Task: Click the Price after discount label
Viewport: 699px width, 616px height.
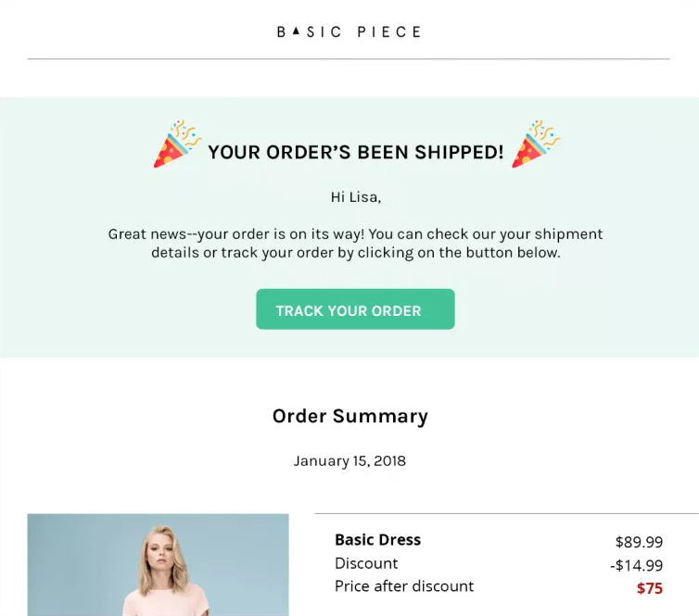Action: tap(403, 586)
